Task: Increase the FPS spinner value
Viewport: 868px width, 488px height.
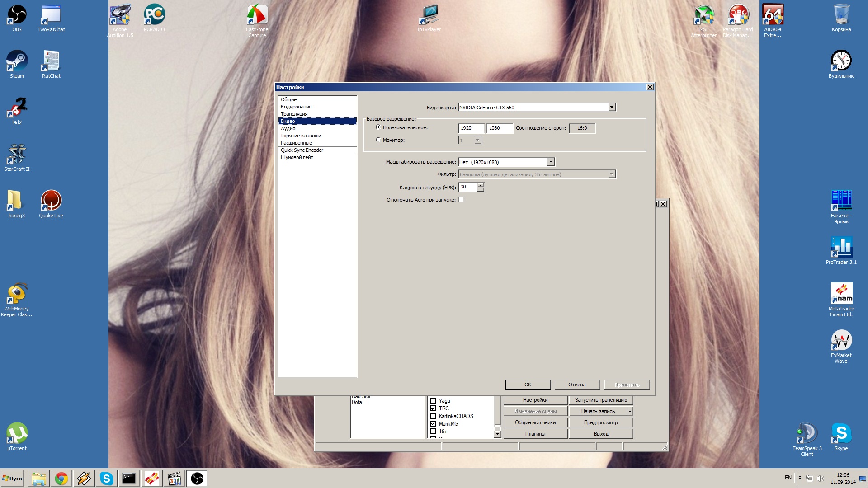Action: click(481, 185)
